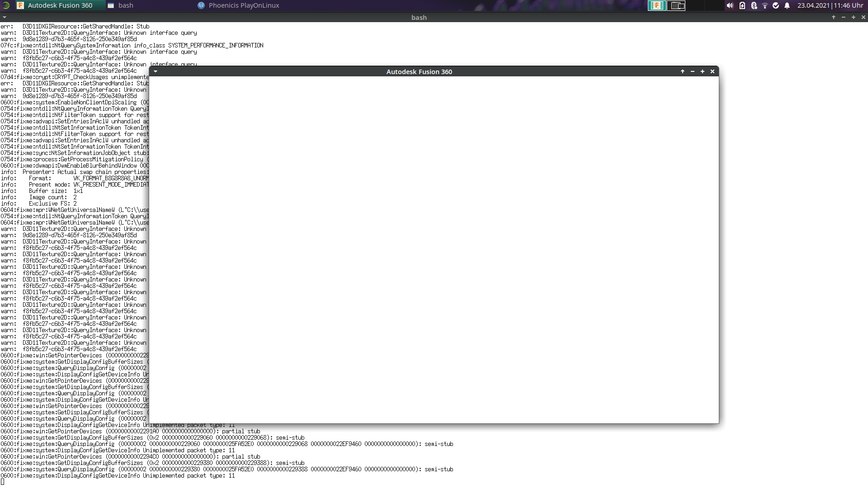Open the Wi-Fi network indicator

[x=764, y=5]
